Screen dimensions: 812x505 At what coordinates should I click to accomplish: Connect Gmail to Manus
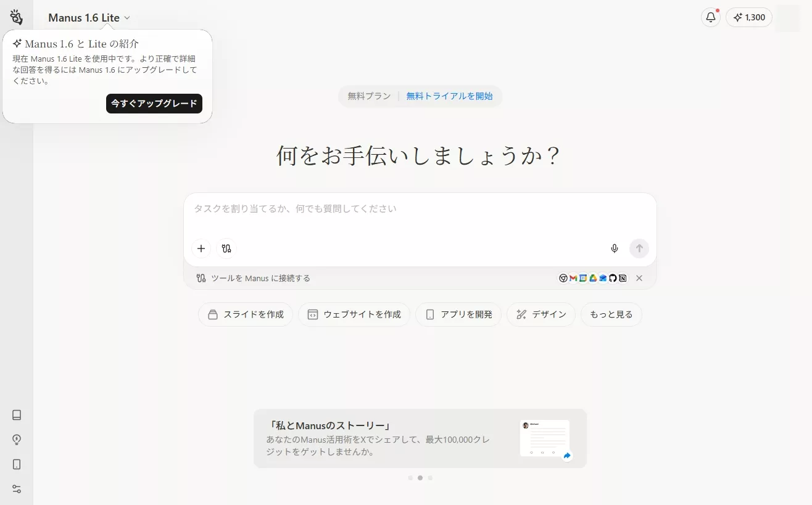(573, 278)
